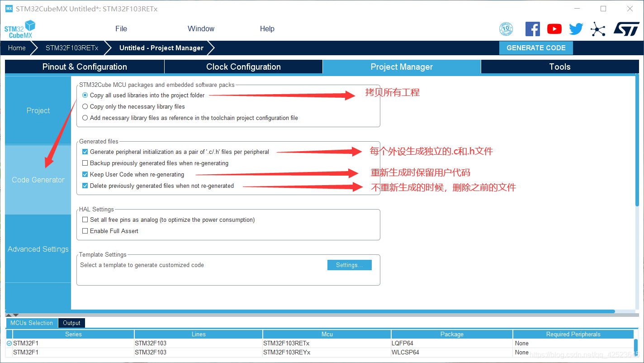
Task: Open the Project side section
Action: (38, 111)
